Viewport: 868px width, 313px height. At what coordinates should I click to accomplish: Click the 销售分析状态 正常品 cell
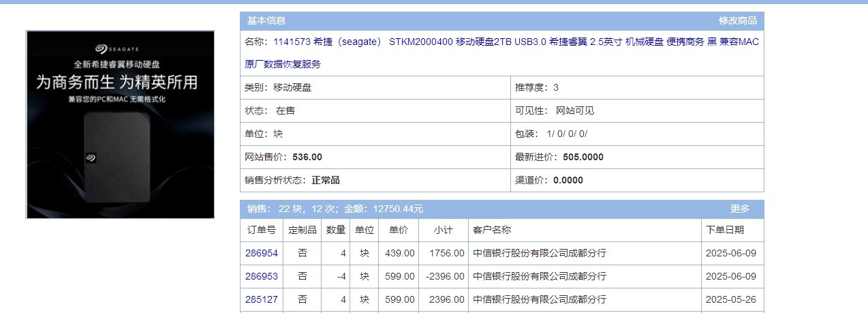[x=375, y=180]
